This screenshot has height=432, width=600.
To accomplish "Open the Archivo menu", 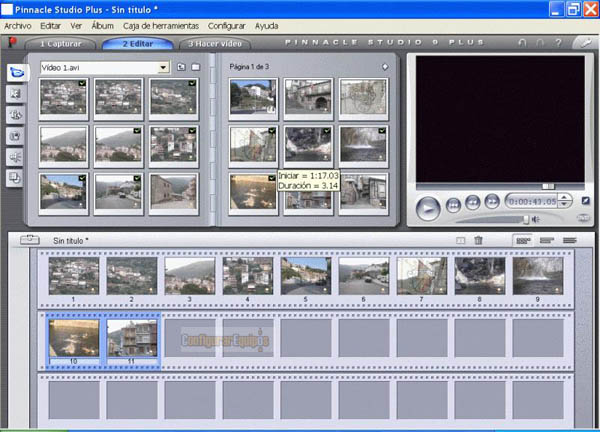I will 18,26.
